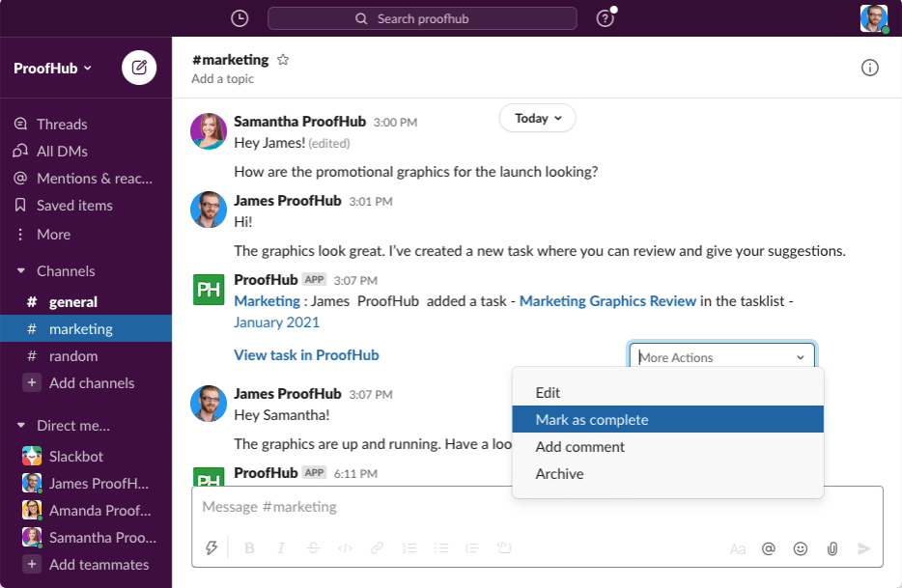Insert a bulleted list

tap(440, 547)
